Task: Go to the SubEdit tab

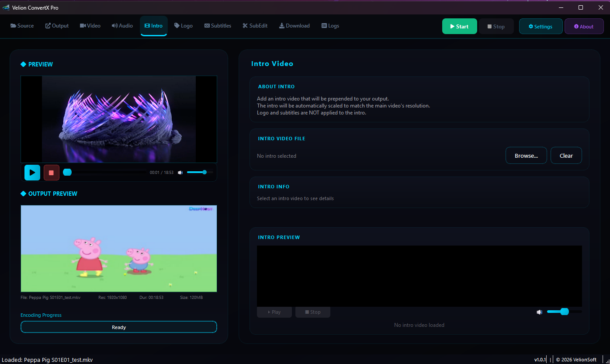Action: pos(255,26)
